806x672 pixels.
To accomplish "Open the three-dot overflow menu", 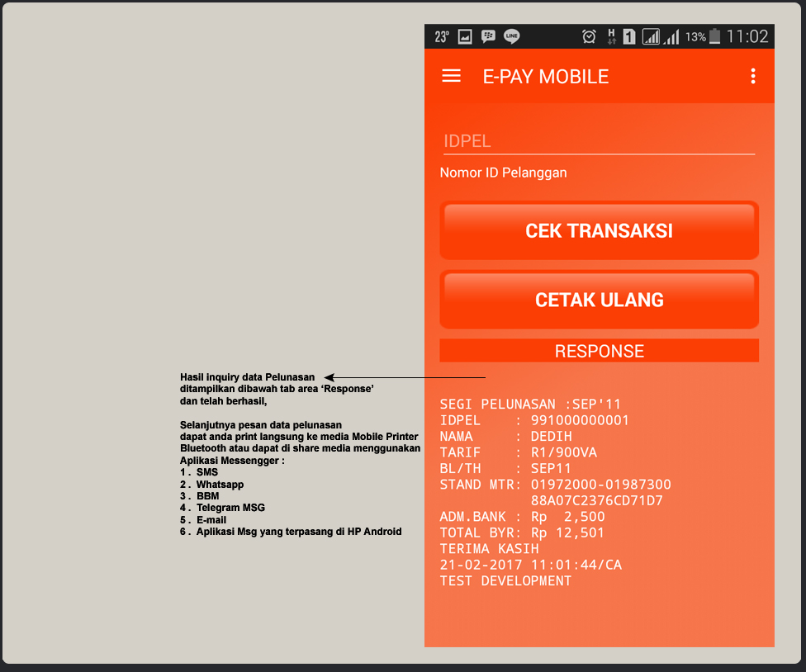I will tap(752, 76).
